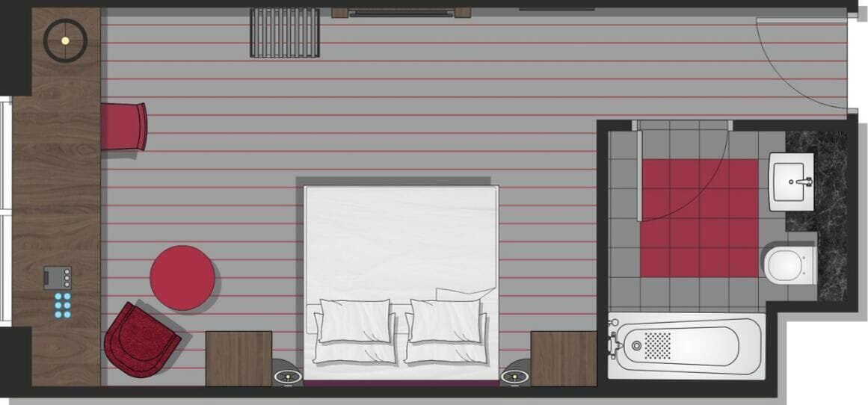Click the round floor lamp in corner
Screen dimensions: 868x405
tap(65, 40)
